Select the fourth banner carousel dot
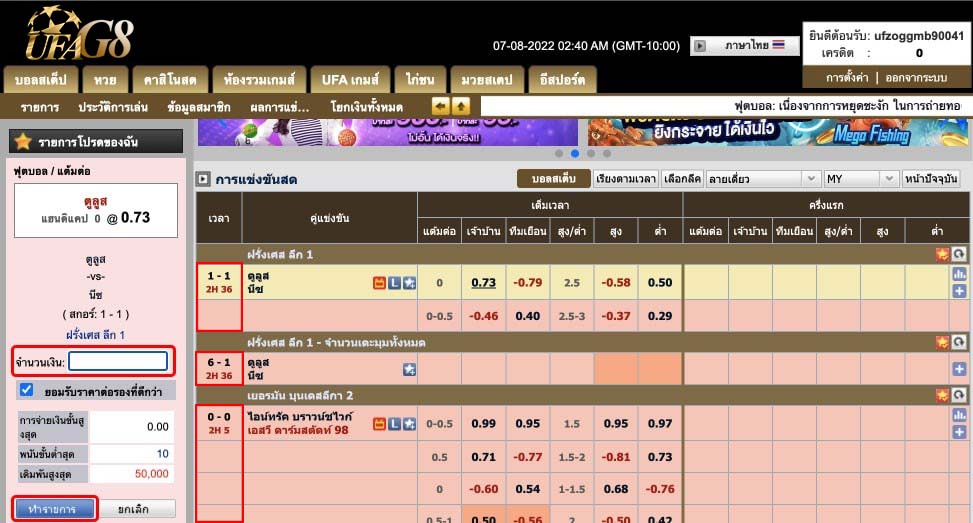The height and width of the screenshot is (523, 973). click(x=607, y=153)
